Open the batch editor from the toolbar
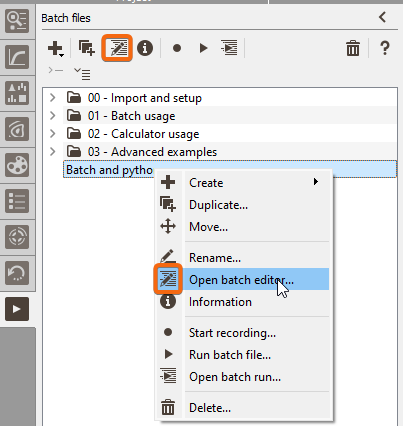 tap(117, 48)
